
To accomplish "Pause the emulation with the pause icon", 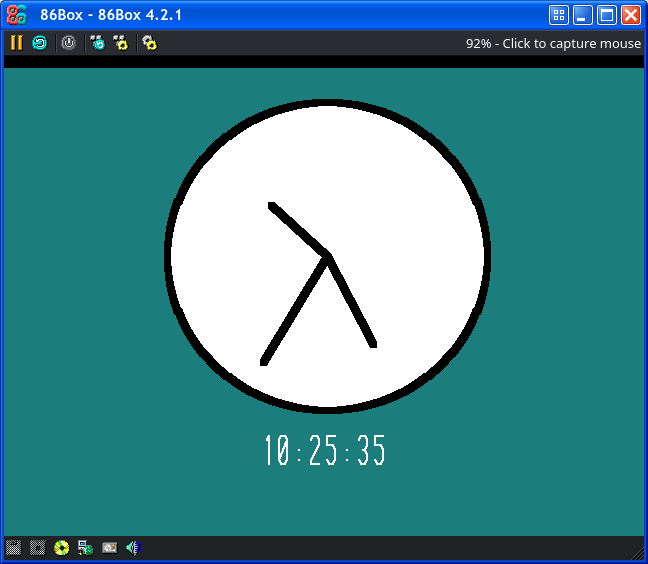I will 16,43.
